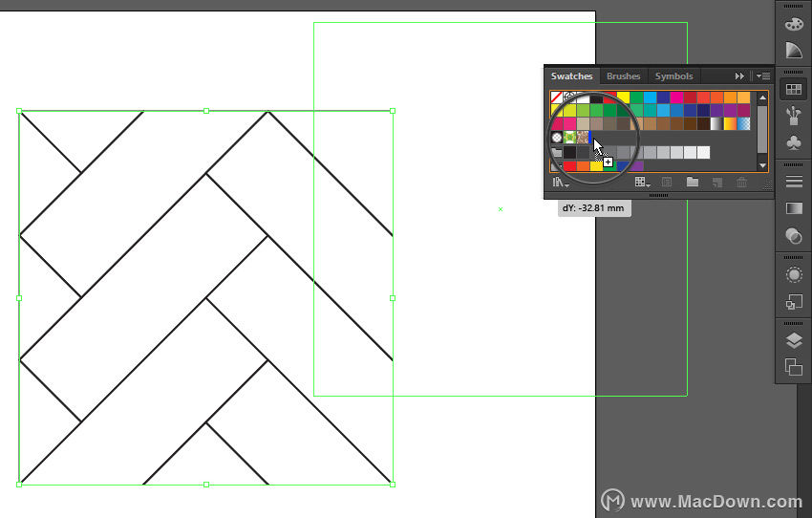The height and width of the screenshot is (518, 812).
Task: Select the purple swatch in bottom row
Action: [637, 165]
